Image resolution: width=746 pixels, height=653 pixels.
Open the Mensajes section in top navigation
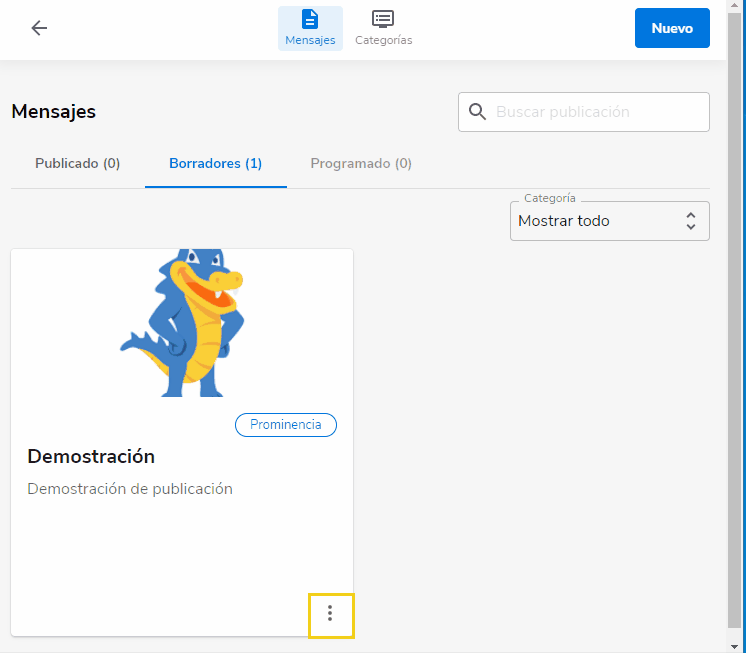click(310, 29)
